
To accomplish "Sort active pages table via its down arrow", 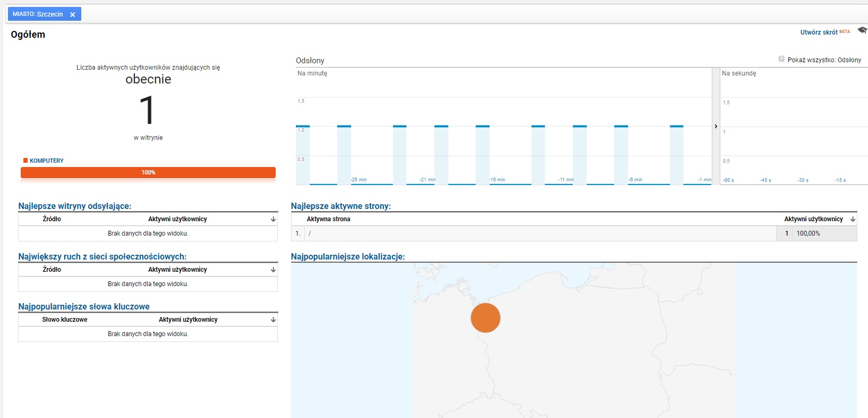I will point(853,219).
